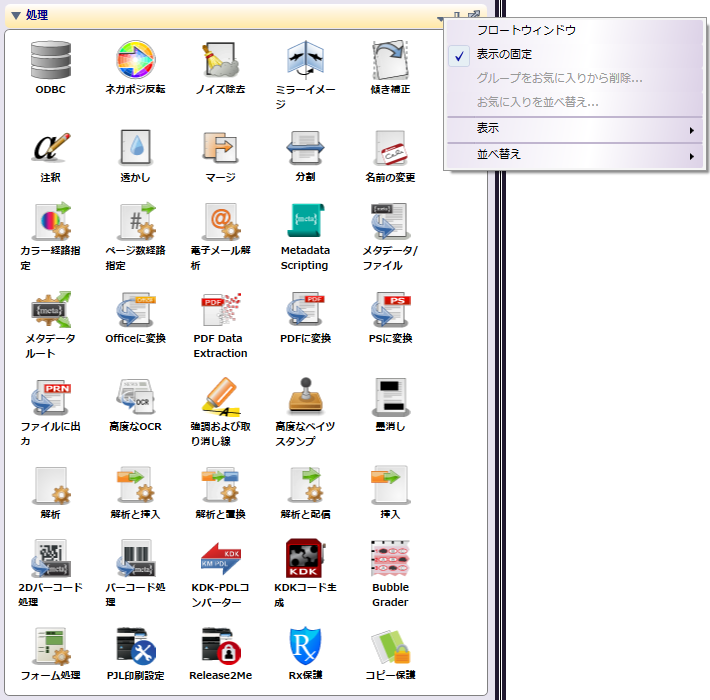Choose the 高度なOCR icon
Viewport: 710px width, 700px height.
click(x=135, y=398)
